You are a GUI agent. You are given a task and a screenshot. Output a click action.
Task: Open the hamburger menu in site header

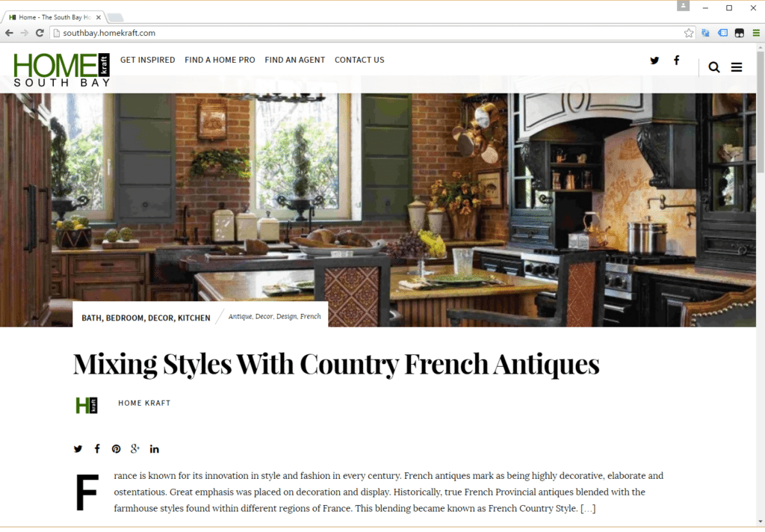tap(736, 67)
